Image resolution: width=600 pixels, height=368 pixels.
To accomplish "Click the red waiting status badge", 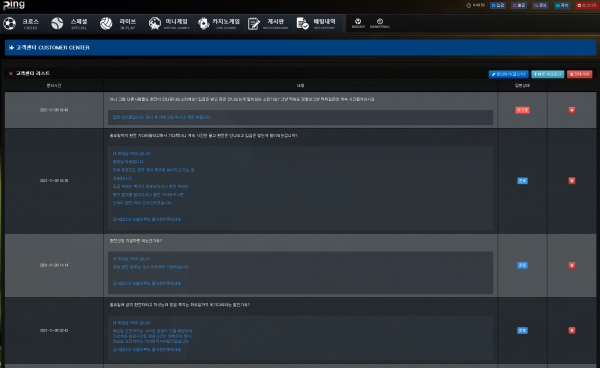I will point(522,110).
